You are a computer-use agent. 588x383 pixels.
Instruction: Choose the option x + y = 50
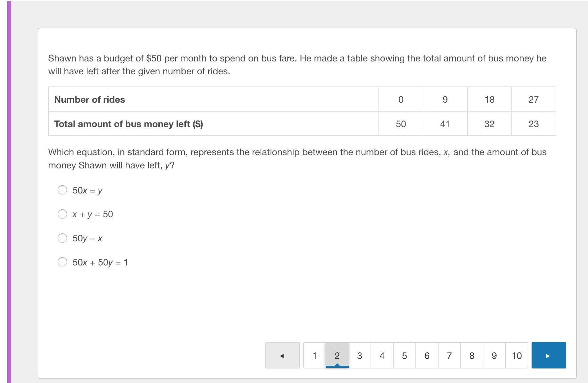pos(62,214)
